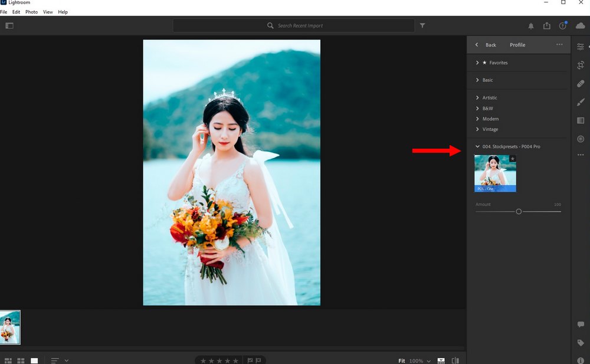
Task: Select the Crop and Rotate tool
Action: pyautogui.click(x=581, y=65)
